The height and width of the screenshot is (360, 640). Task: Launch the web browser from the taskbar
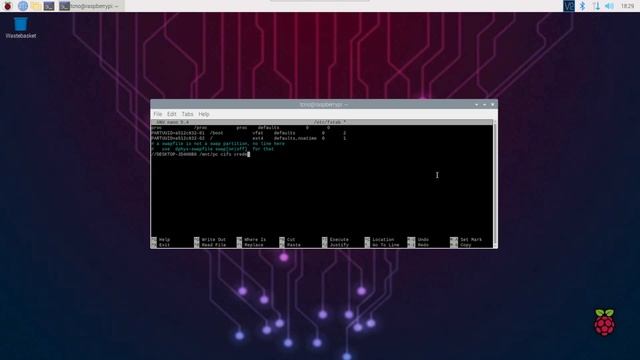[23, 6]
